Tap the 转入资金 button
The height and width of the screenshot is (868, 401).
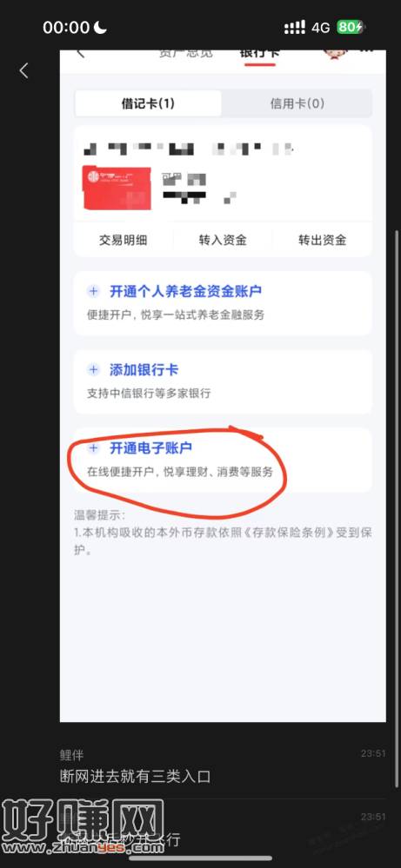pyautogui.click(x=223, y=240)
